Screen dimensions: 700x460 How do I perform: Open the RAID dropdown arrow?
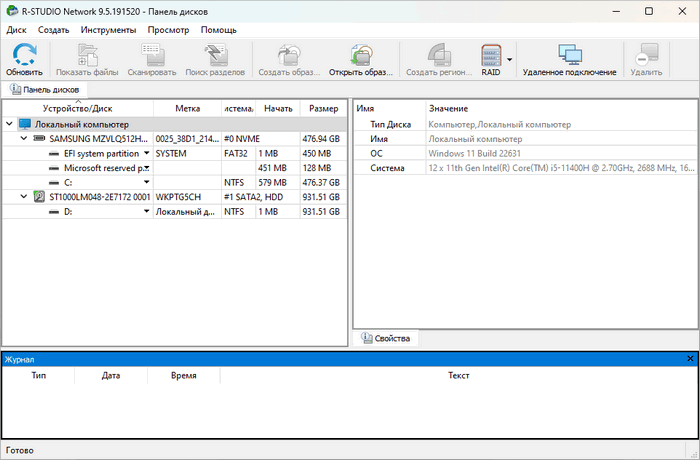coord(510,60)
